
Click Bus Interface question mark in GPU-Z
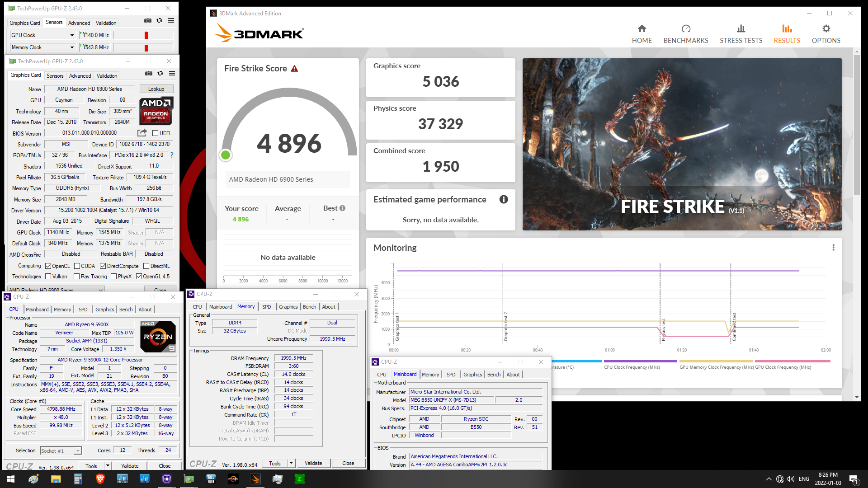171,155
